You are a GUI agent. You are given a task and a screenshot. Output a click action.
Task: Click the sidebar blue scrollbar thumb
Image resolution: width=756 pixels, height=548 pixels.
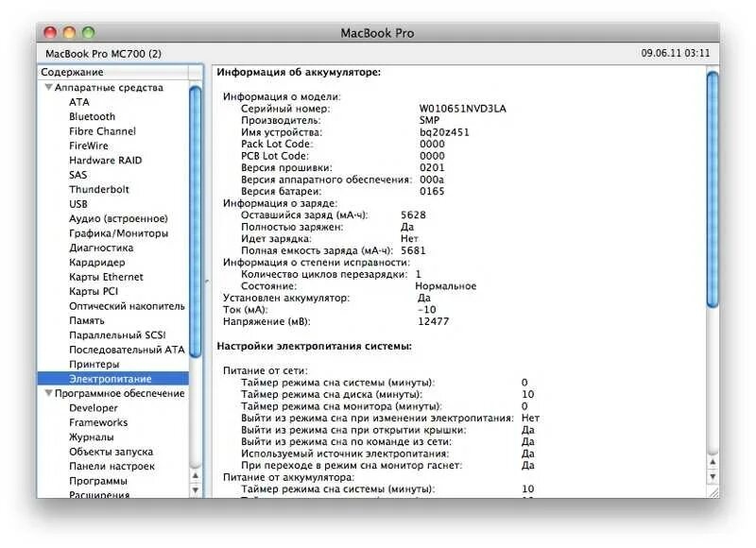[196, 221]
